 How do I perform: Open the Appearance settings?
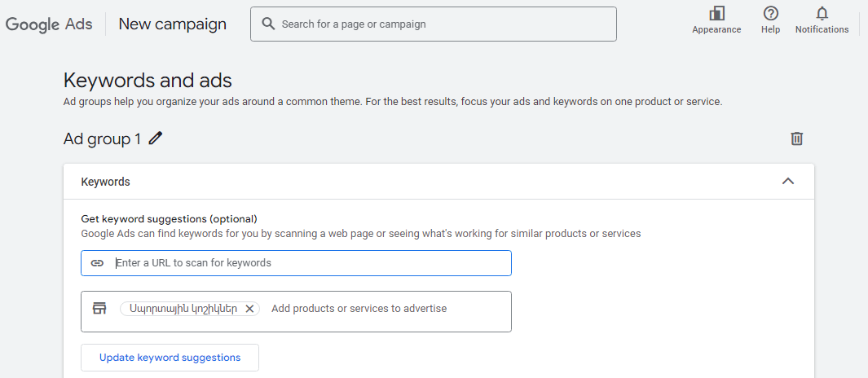click(716, 19)
